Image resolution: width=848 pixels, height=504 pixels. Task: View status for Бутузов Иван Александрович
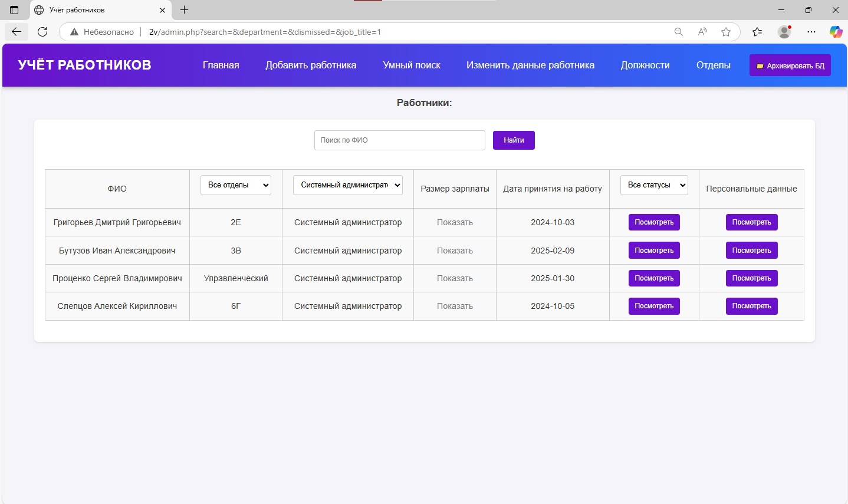(654, 251)
